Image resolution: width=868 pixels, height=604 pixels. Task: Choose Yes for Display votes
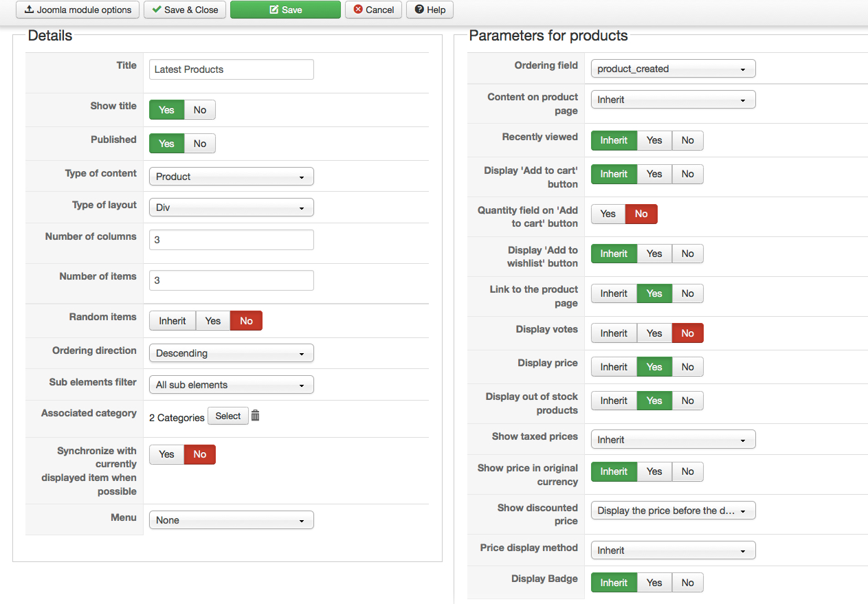tap(654, 333)
